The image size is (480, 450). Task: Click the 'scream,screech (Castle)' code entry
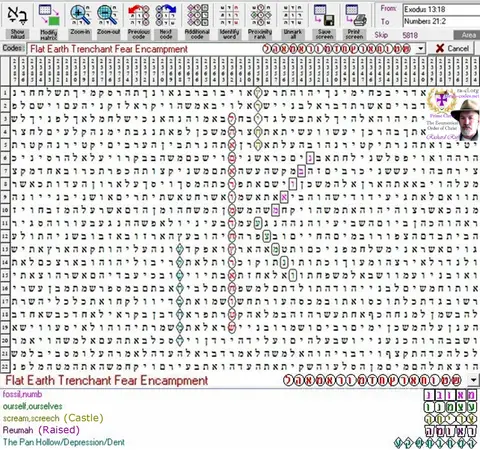pos(53,418)
